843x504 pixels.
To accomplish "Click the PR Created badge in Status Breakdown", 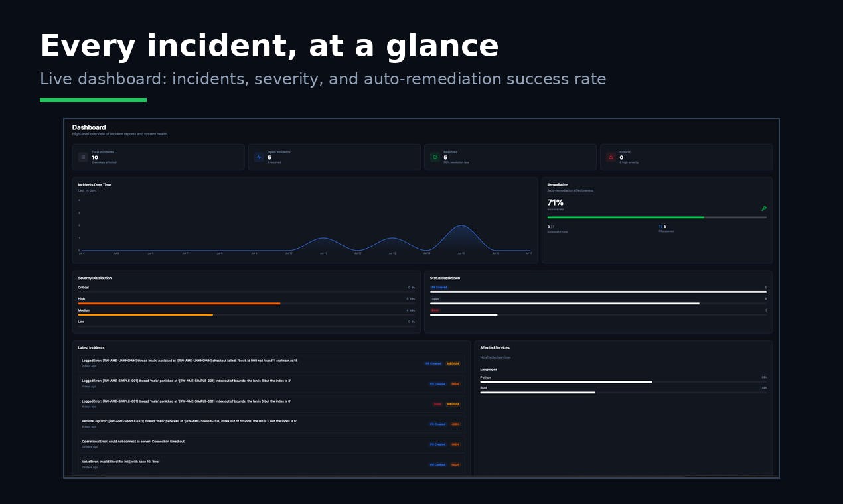I will click(x=439, y=288).
